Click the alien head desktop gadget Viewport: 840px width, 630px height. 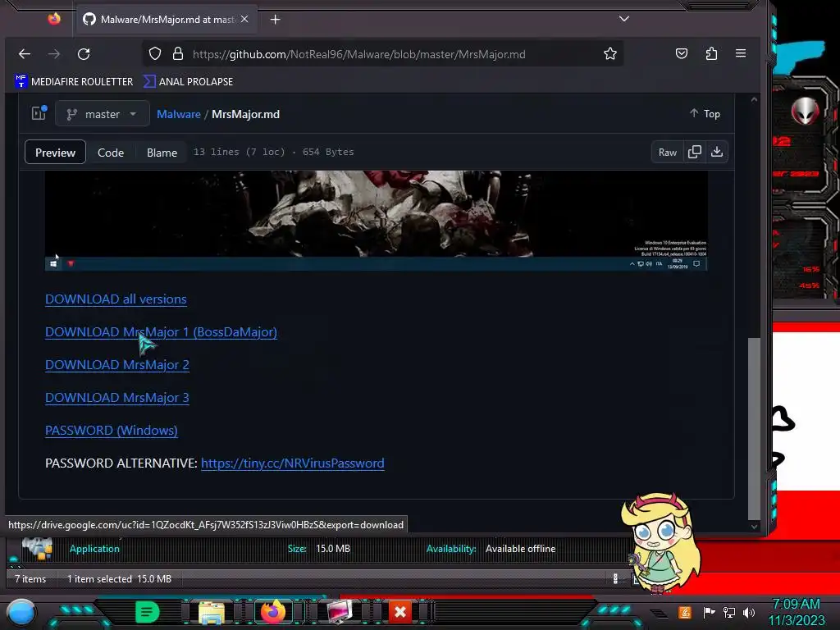805,111
